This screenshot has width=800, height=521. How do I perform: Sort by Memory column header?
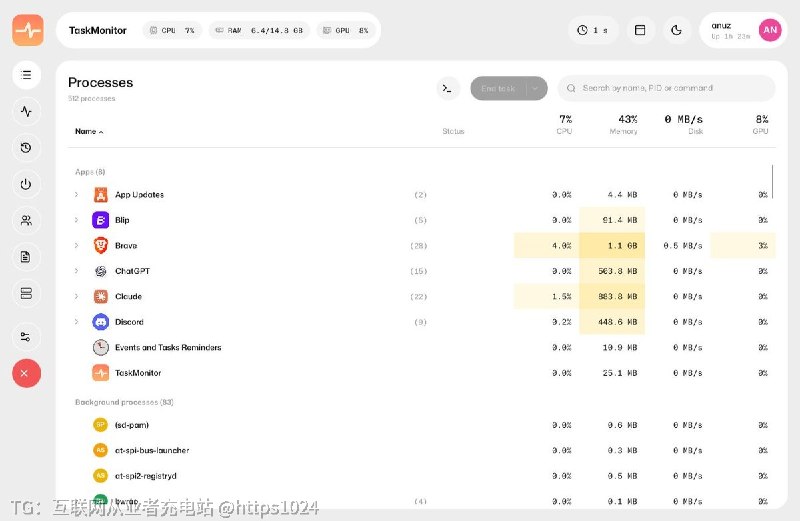click(623, 125)
